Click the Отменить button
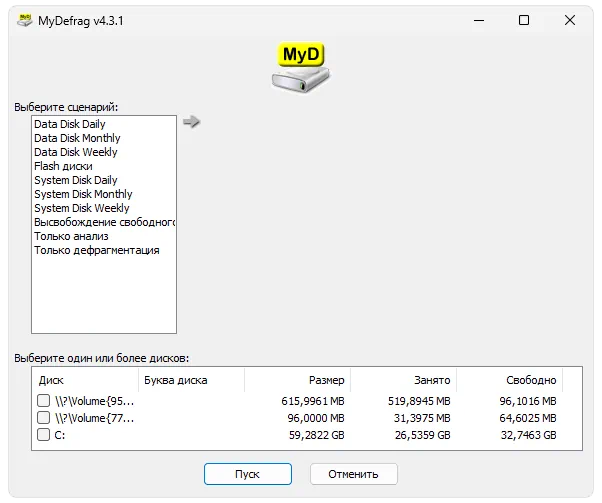This screenshot has width=602, height=503. [x=354, y=474]
